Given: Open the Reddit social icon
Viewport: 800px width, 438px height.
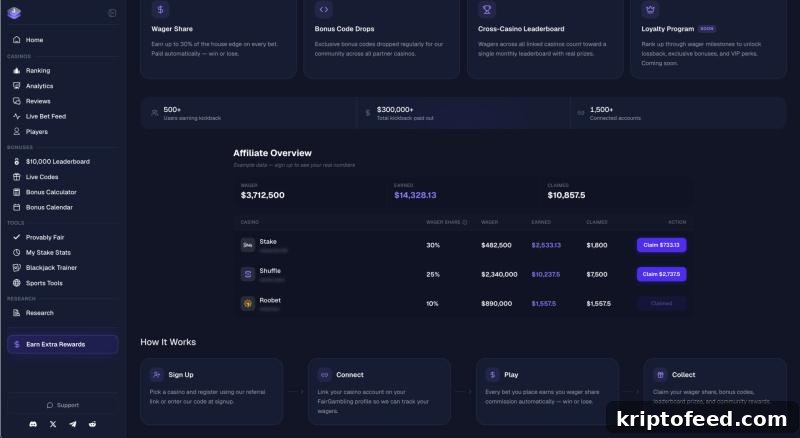Looking at the screenshot, I should pos(92,424).
